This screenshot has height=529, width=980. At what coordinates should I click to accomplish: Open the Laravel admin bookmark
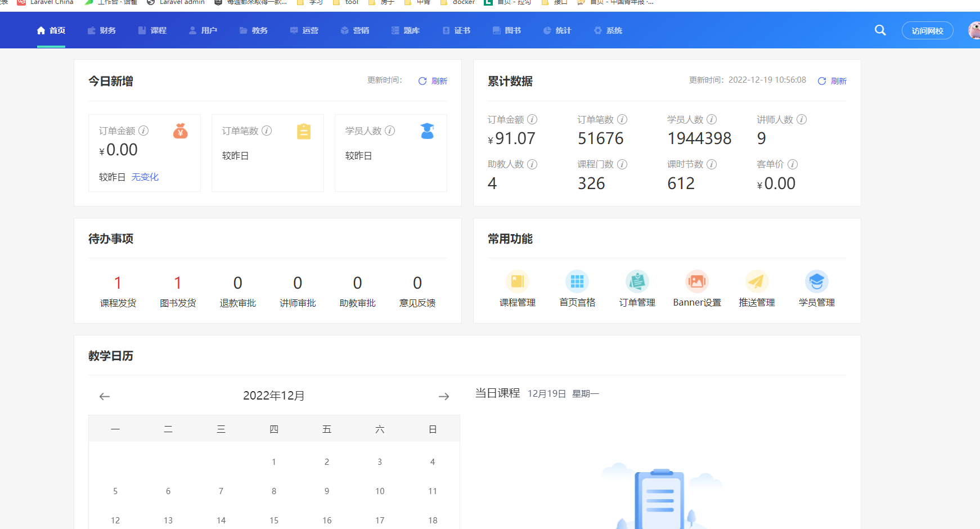[176, 2]
